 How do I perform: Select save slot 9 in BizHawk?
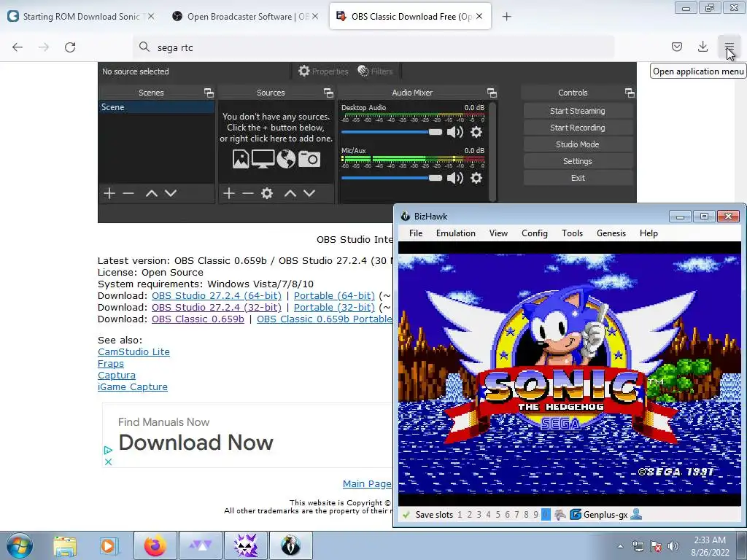535,515
